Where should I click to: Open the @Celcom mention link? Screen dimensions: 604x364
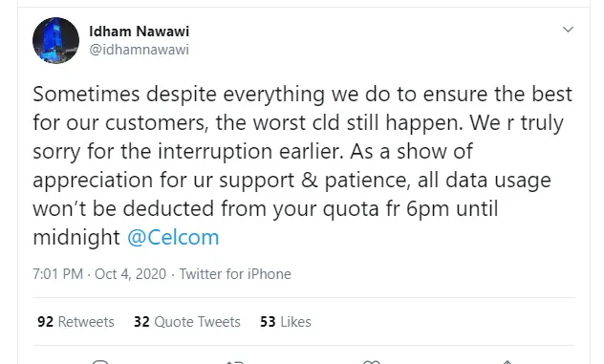[x=173, y=237]
